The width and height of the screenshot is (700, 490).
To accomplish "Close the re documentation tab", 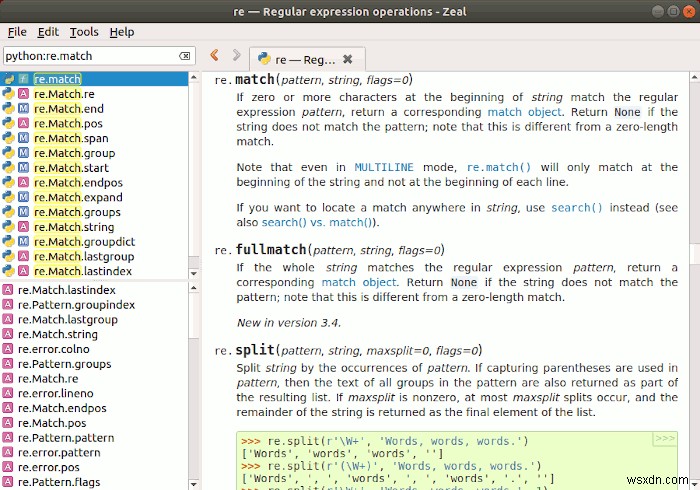I will click(347, 59).
